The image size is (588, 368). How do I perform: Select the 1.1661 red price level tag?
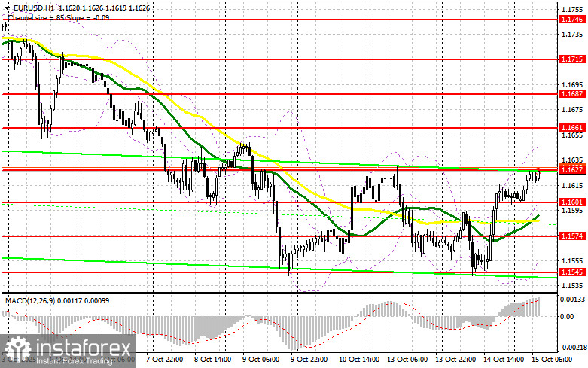[x=572, y=128]
